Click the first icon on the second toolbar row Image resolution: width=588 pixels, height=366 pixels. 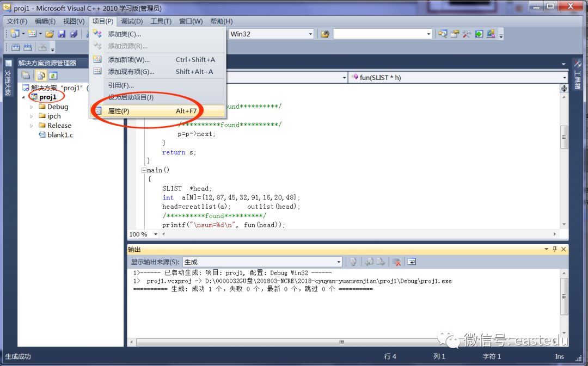(16, 47)
